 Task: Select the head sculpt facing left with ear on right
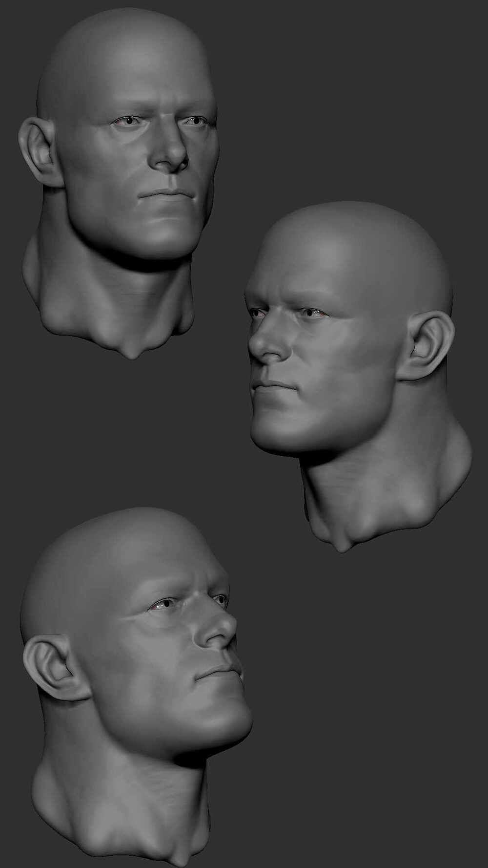tap(359, 376)
